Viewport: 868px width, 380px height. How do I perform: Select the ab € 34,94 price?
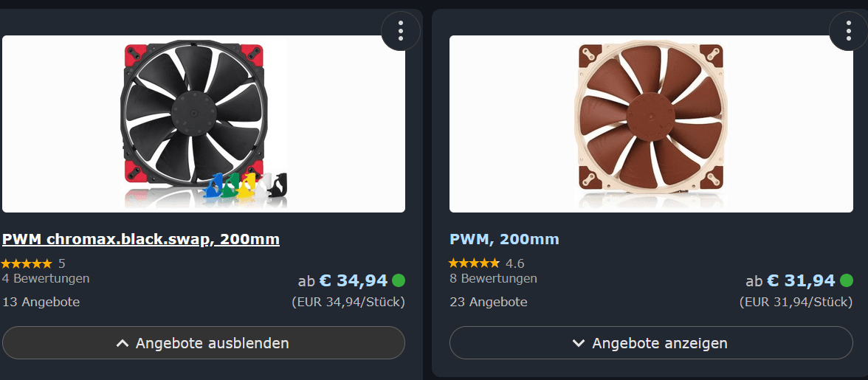[342, 281]
